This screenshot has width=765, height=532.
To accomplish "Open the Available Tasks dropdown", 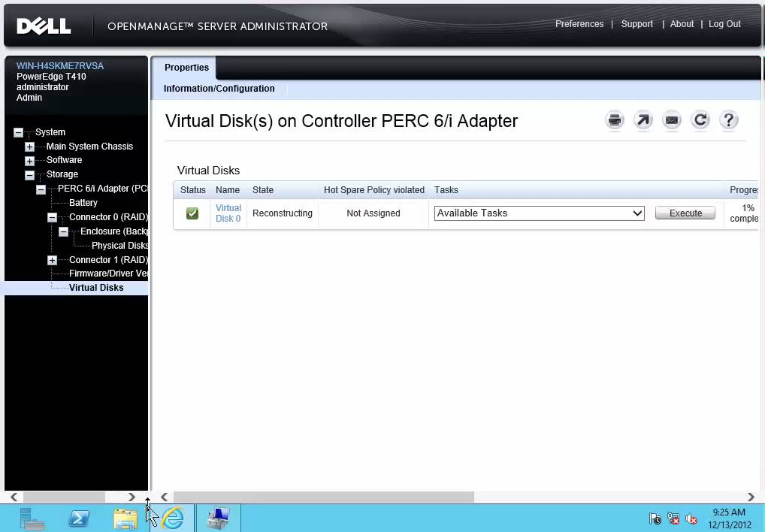I will 539,213.
